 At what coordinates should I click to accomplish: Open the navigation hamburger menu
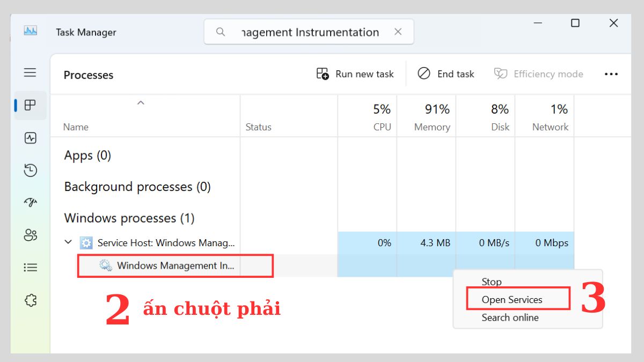click(30, 72)
